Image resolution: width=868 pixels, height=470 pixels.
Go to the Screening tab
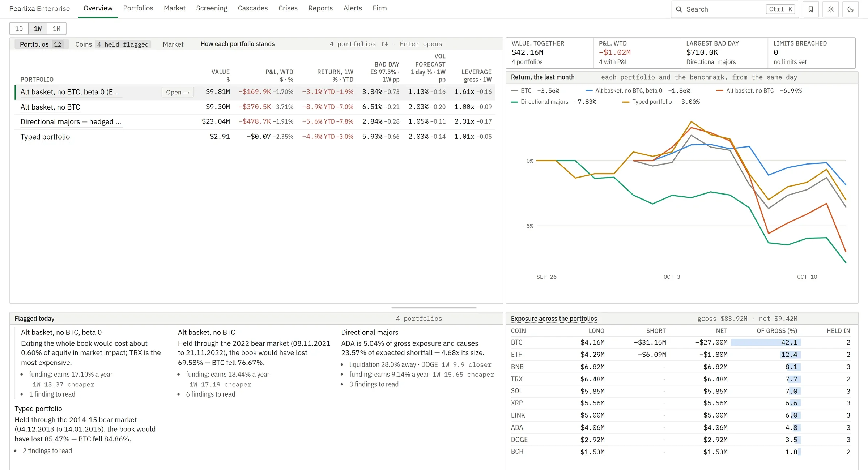pyautogui.click(x=212, y=8)
